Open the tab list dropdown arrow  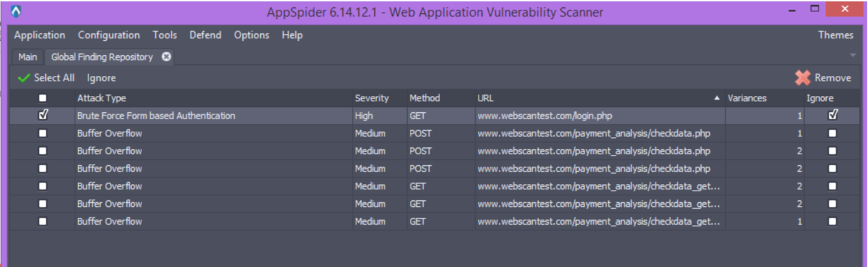pyautogui.click(x=852, y=55)
